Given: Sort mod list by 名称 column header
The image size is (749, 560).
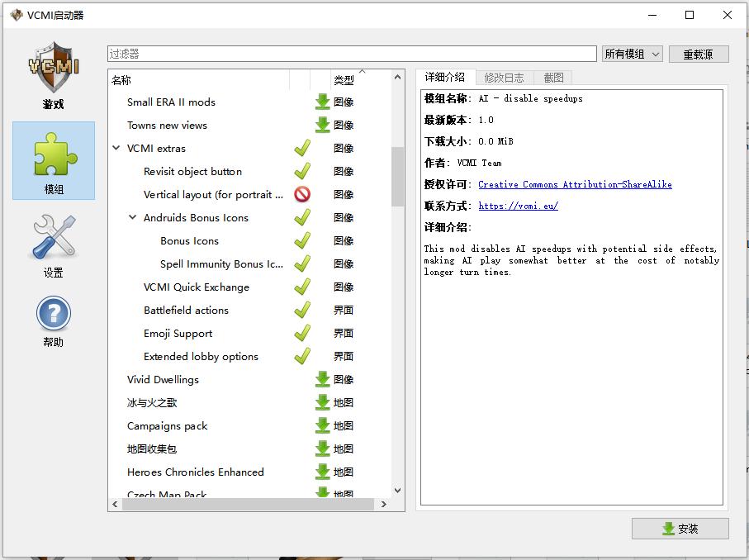Looking at the screenshot, I should tap(199, 80).
